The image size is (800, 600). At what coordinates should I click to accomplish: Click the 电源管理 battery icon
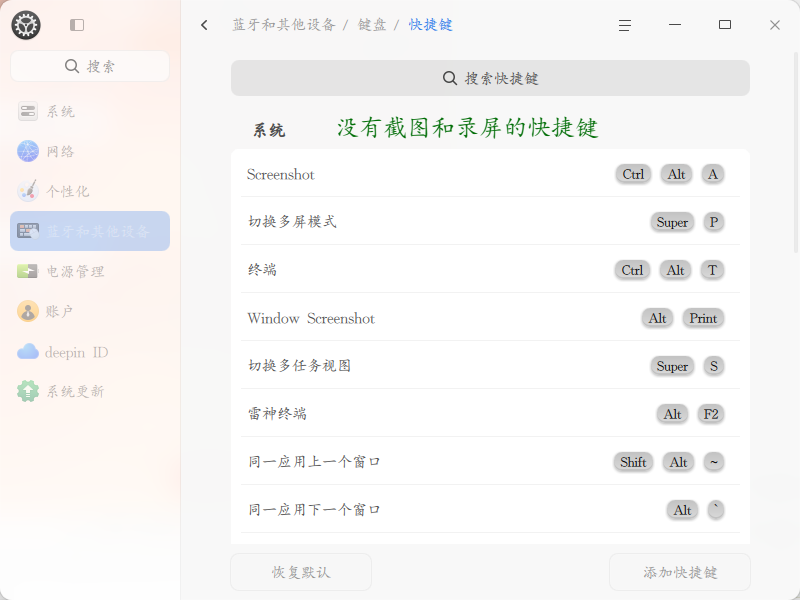(x=28, y=271)
